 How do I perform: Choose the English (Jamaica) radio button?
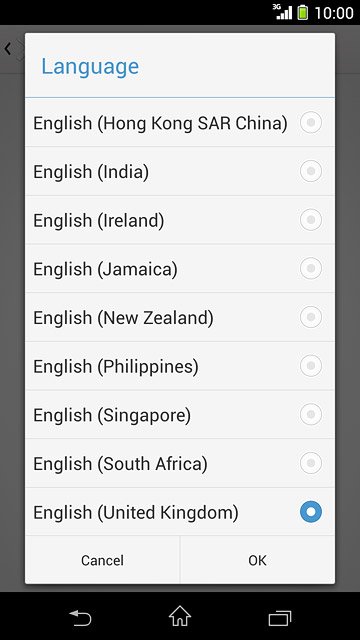(311, 268)
